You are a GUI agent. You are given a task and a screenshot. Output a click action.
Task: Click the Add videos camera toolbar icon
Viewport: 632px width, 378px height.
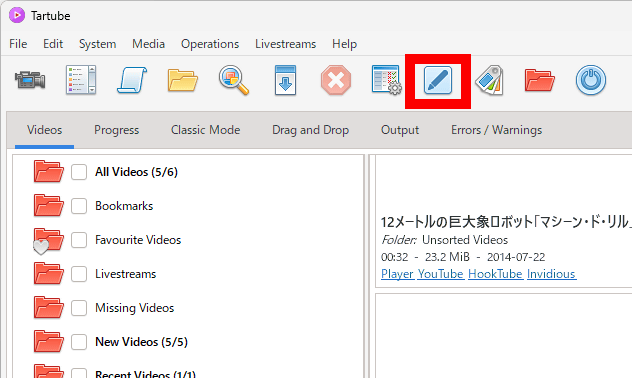tap(30, 80)
